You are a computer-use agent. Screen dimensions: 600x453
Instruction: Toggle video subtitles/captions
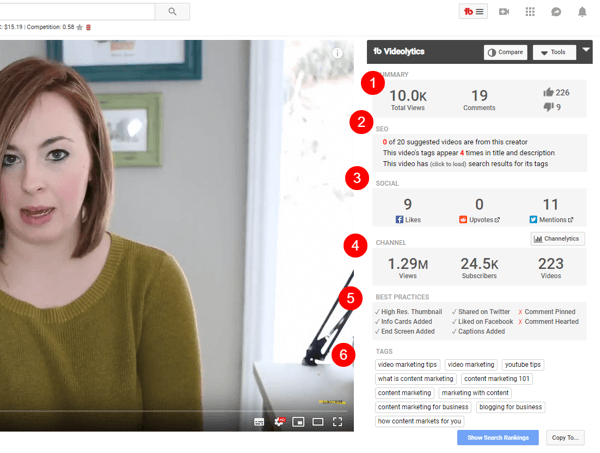pyautogui.click(x=258, y=421)
